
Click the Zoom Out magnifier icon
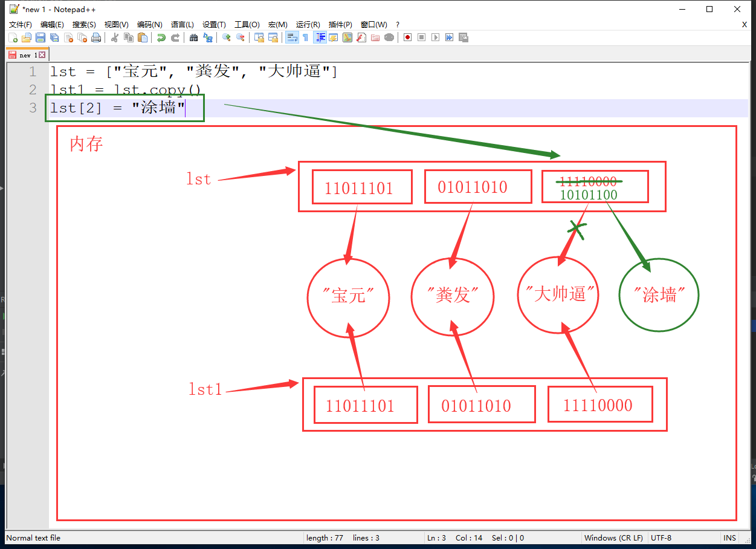point(240,37)
